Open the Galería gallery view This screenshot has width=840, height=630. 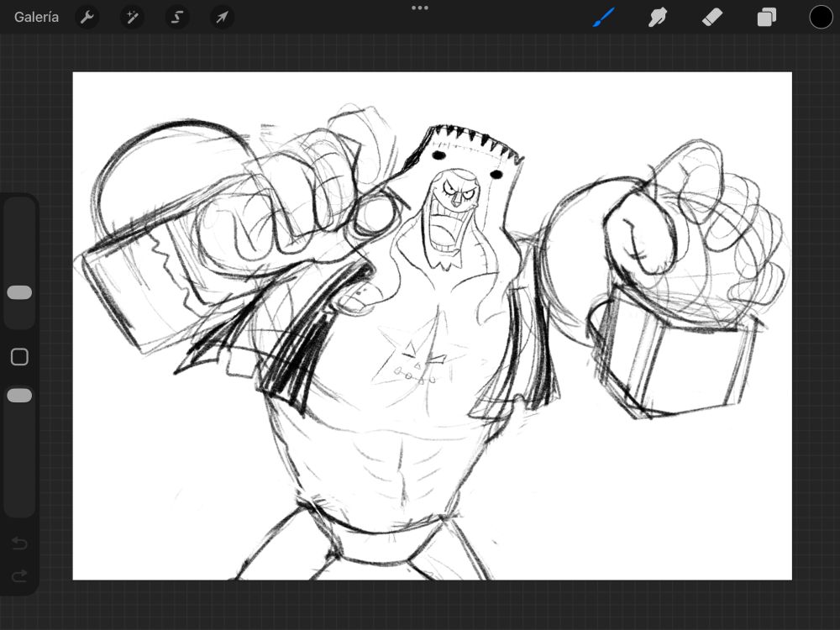point(36,17)
